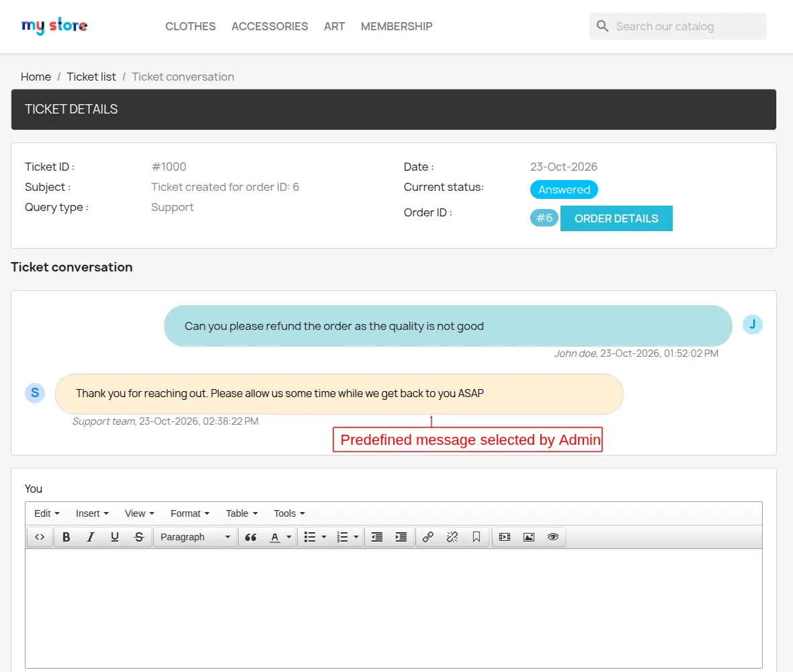Navigate to Home breadcrumb
This screenshot has width=793, height=672.
(x=36, y=77)
